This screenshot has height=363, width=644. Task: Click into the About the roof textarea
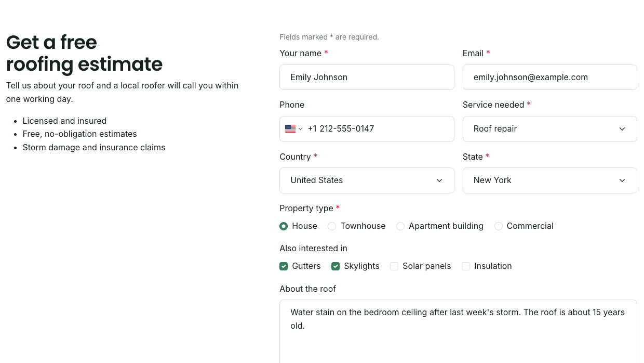(458, 331)
